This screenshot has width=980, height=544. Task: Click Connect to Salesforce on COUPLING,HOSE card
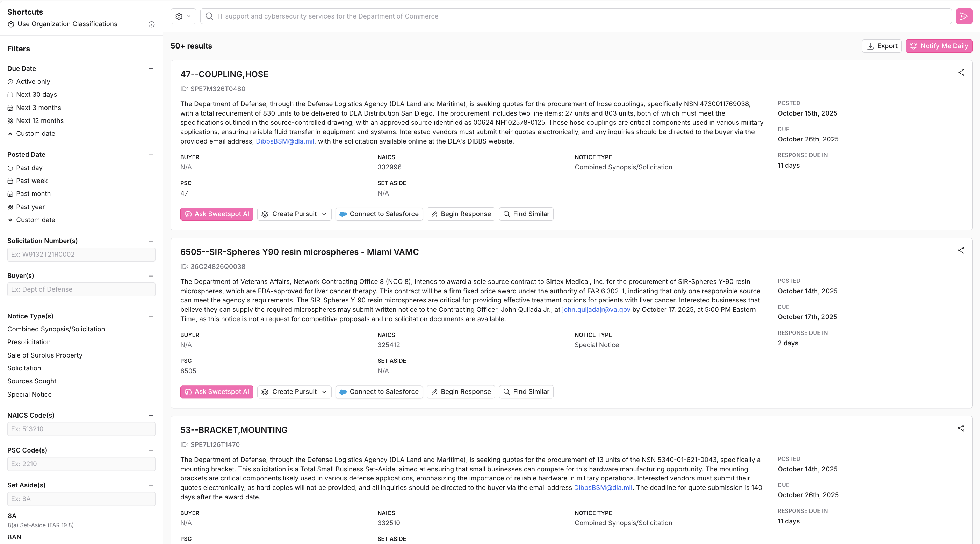(379, 214)
